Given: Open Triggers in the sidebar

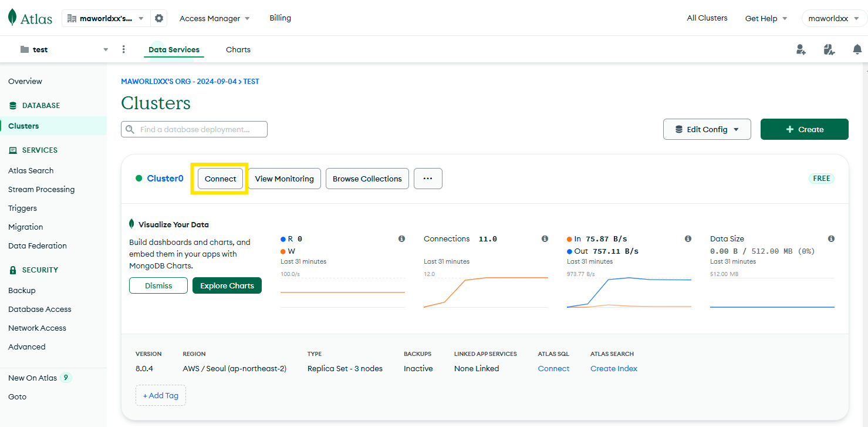Looking at the screenshot, I should [x=22, y=208].
